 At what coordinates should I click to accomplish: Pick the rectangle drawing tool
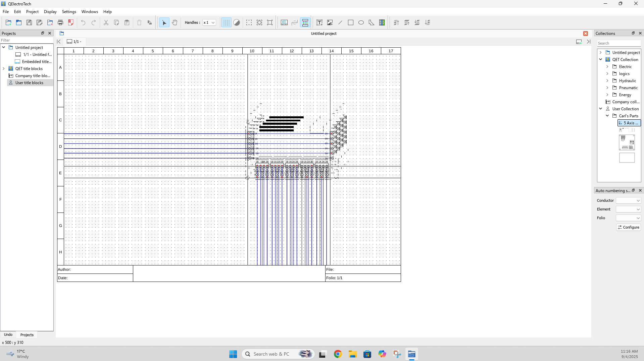point(351,23)
